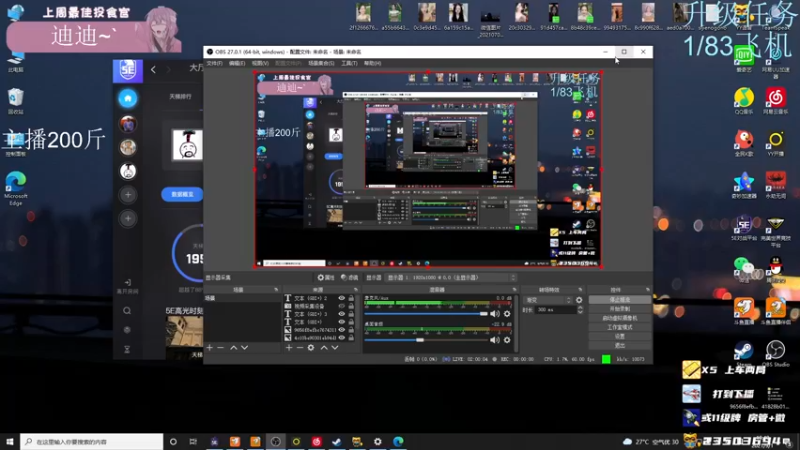Pop out the 转场特效 dock panel

click(580, 290)
